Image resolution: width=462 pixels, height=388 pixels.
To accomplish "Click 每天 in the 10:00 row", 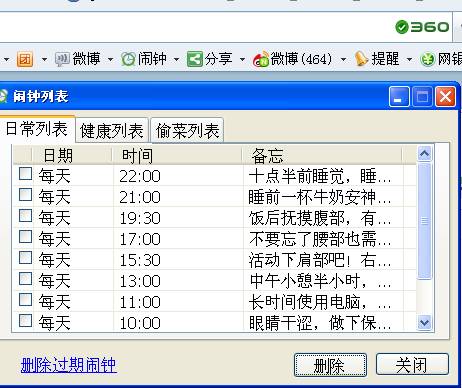I will click(x=54, y=323).
